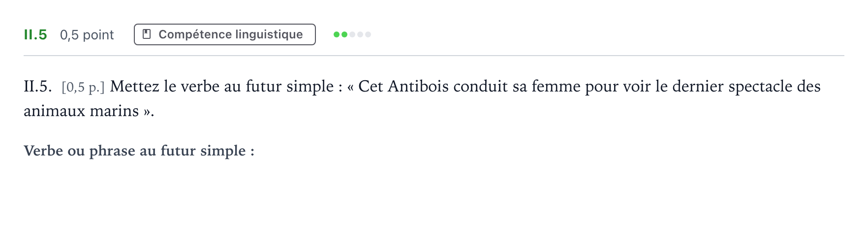Click the book icon in the competence badge
Viewport: 868px width, 250px height.
(x=146, y=34)
